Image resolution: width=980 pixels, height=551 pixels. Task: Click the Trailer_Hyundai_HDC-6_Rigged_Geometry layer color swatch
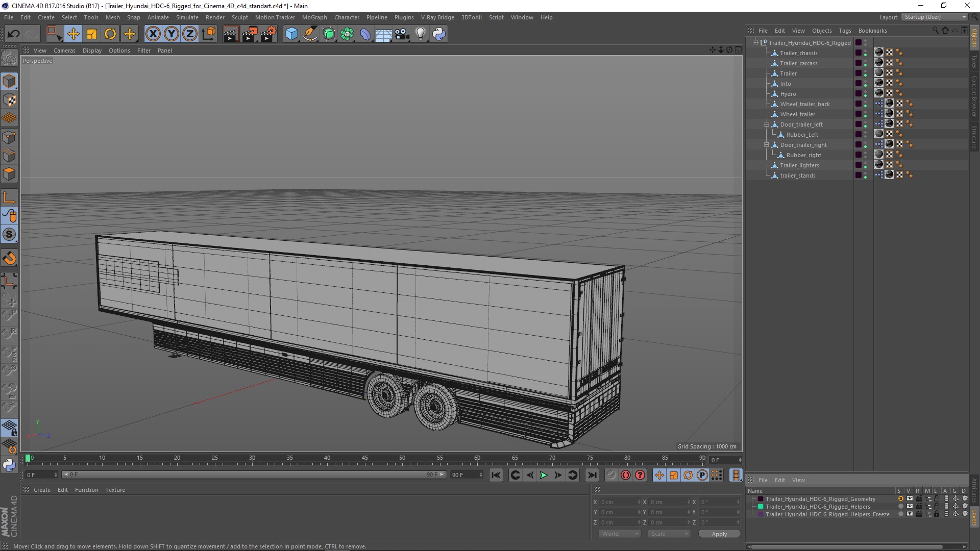click(761, 499)
